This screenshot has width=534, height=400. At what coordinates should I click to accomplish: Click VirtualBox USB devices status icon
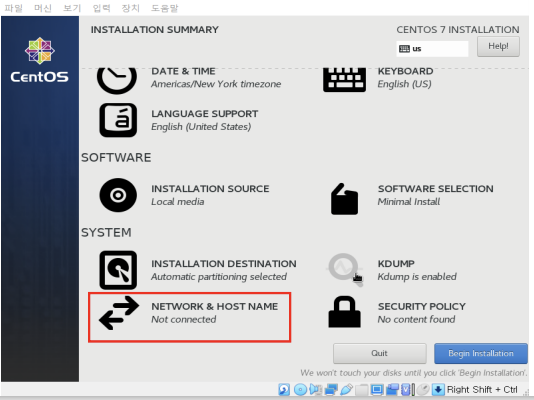(346, 389)
